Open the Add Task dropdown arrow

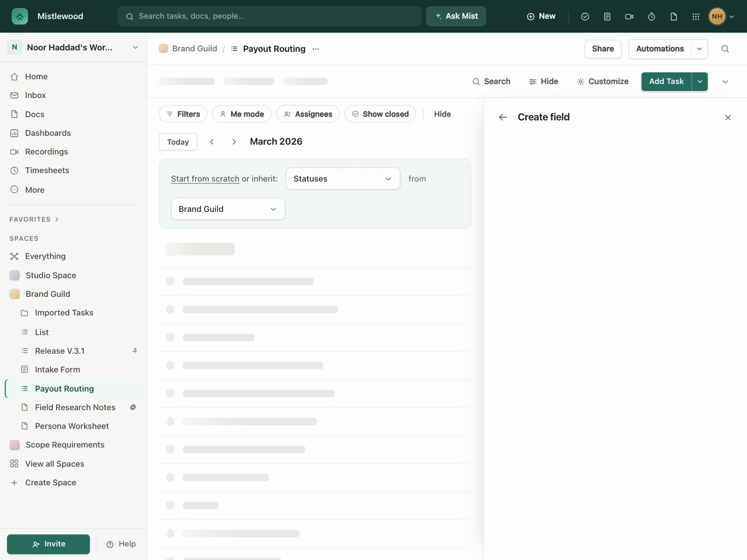[x=700, y=82]
